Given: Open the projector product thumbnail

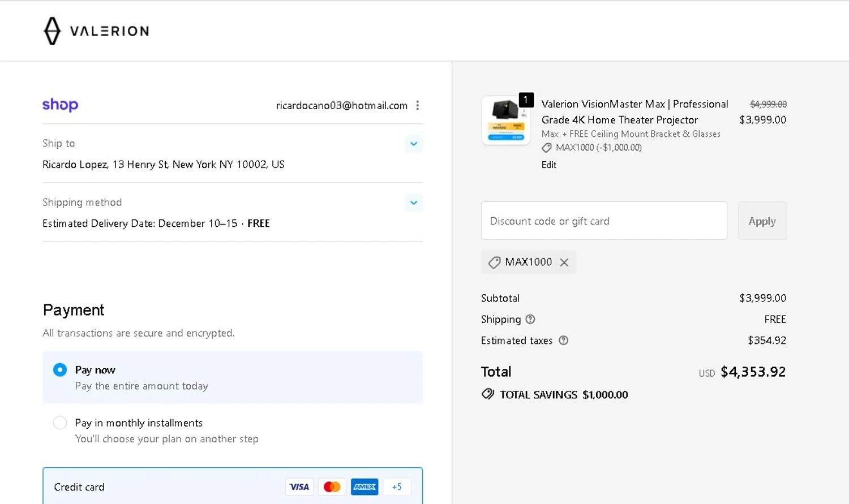Looking at the screenshot, I should click(x=505, y=120).
